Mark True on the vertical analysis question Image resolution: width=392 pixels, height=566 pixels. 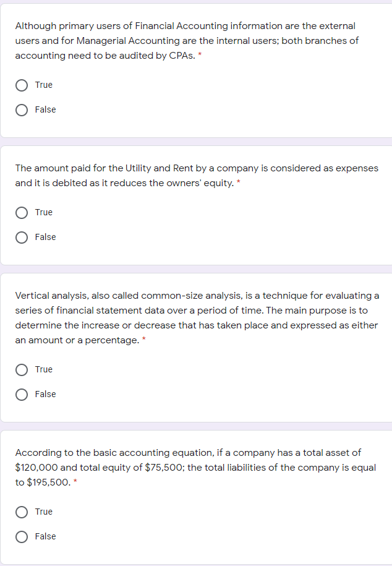[x=22, y=370]
